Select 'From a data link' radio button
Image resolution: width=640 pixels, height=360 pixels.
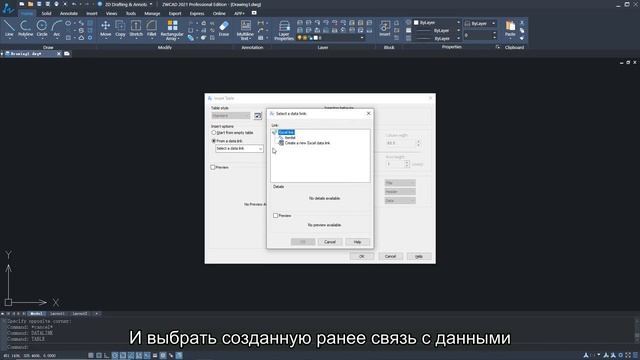tap(213, 141)
